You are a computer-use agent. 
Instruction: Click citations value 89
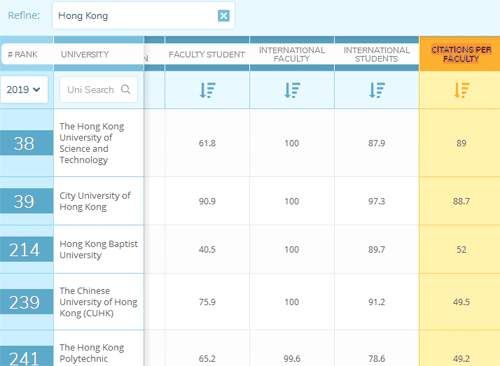coord(461,143)
